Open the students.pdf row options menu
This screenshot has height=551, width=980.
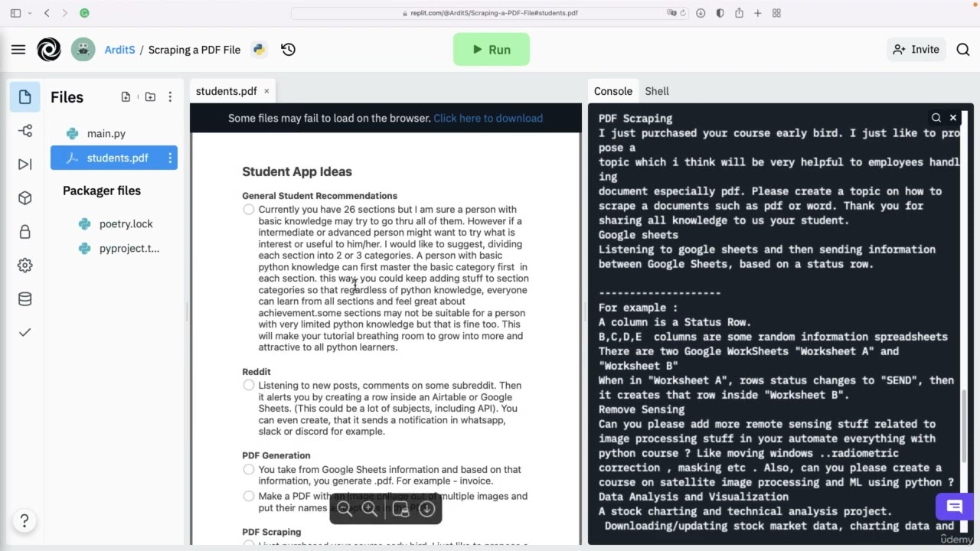click(170, 158)
